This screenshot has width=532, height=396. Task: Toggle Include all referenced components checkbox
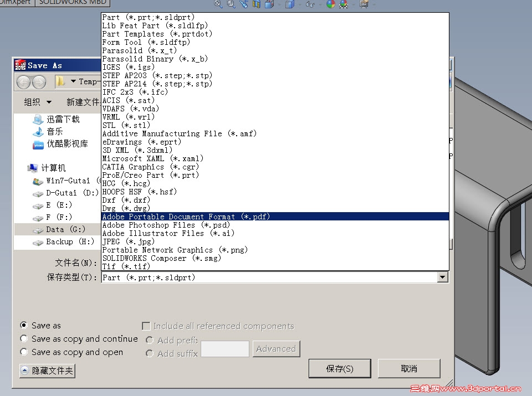(x=146, y=326)
